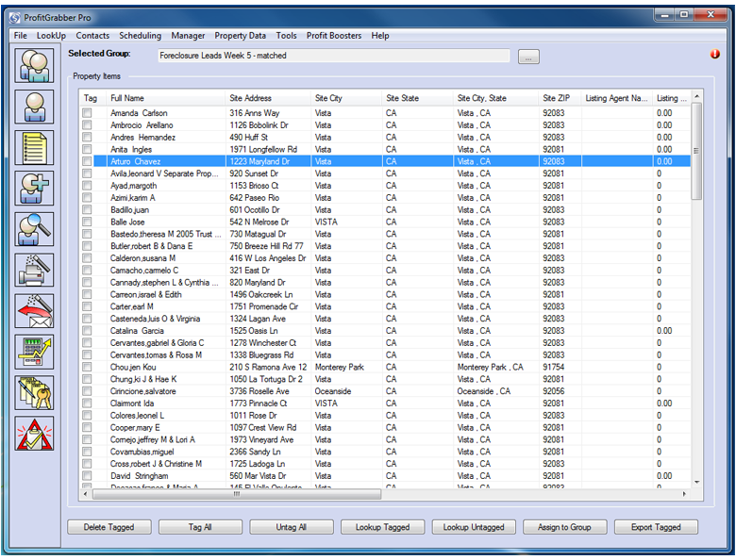Select the Clairmont Ida row name
Viewport: 736px width, 560px height.
tap(132, 404)
